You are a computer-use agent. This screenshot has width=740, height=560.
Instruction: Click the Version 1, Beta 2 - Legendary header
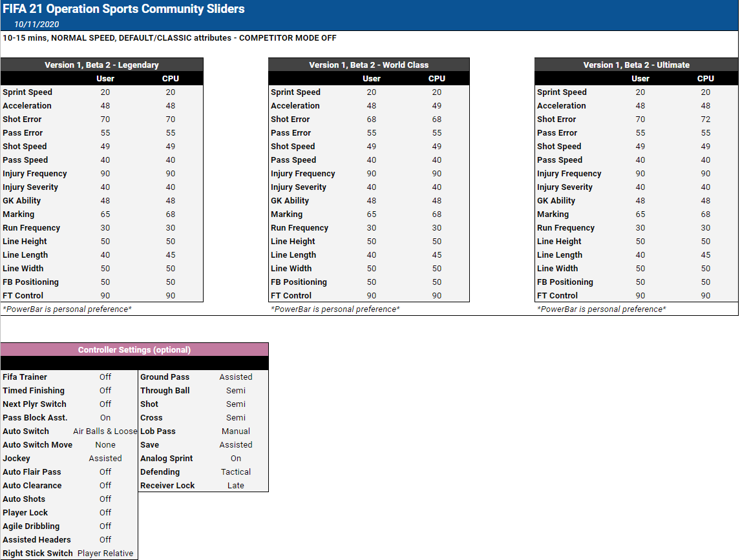101,65
